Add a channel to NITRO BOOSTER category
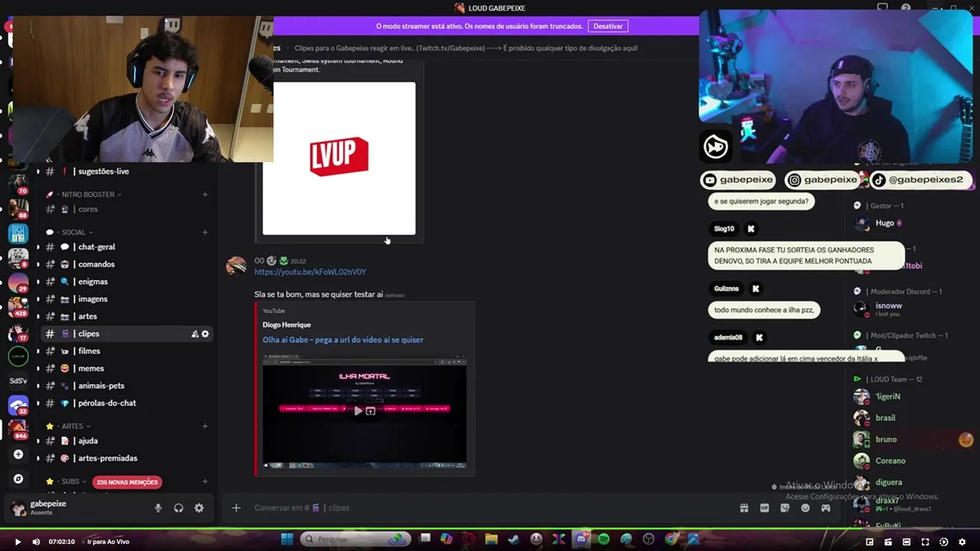Screen dimensions: 980x551 [205, 194]
